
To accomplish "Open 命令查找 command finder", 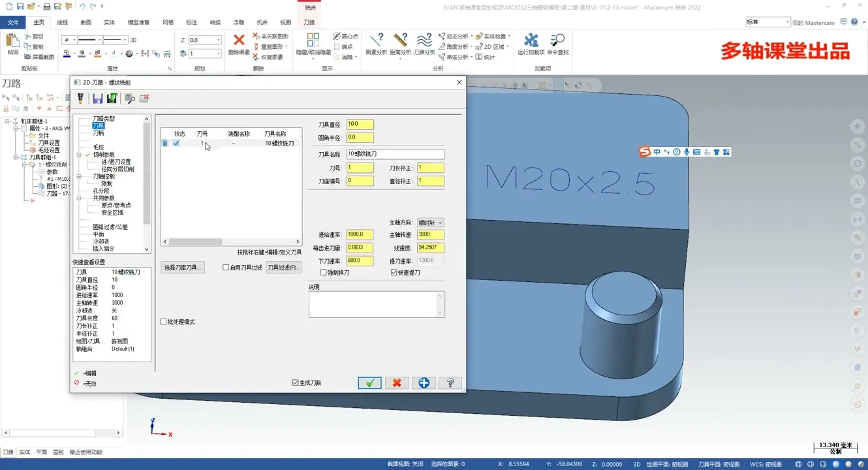I will (557, 44).
